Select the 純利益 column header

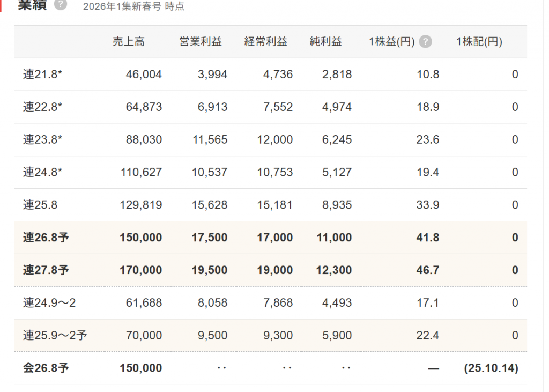click(x=325, y=42)
